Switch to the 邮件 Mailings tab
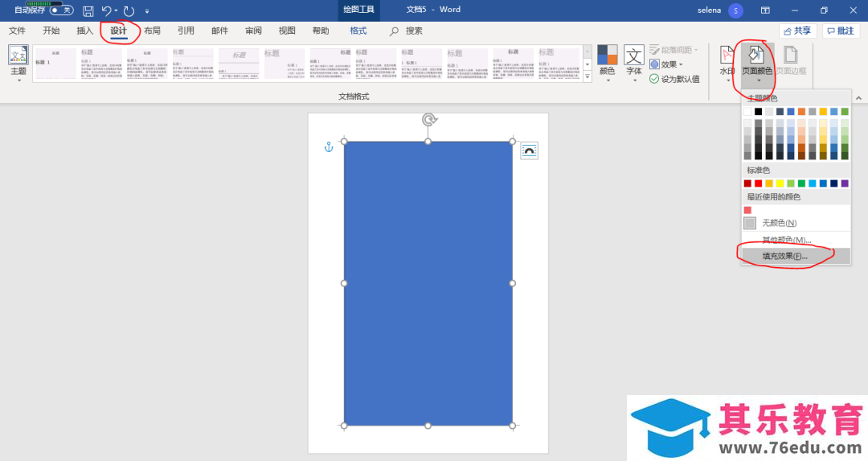 tap(219, 31)
